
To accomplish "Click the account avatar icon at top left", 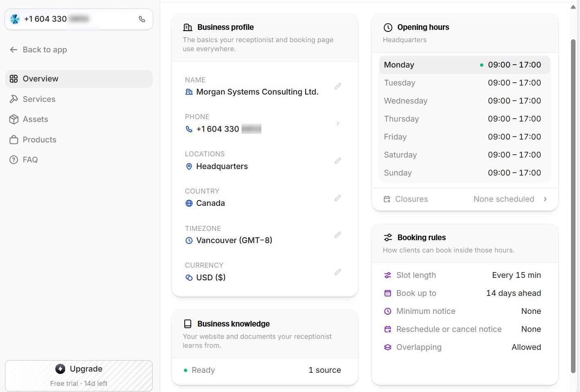I will point(15,19).
